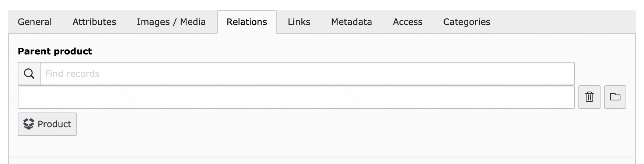Click the Relations tab
Screen dimensions: 644x164
247,22
